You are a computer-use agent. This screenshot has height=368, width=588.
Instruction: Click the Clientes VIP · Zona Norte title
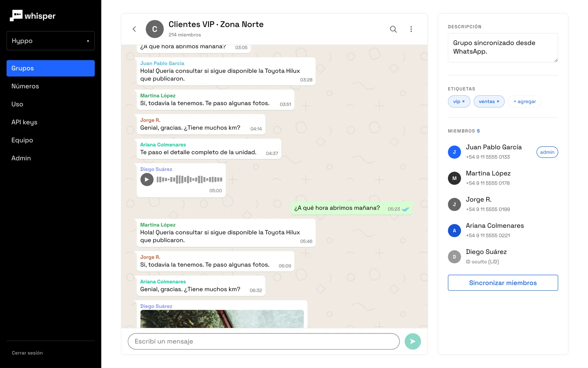[x=216, y=24]
